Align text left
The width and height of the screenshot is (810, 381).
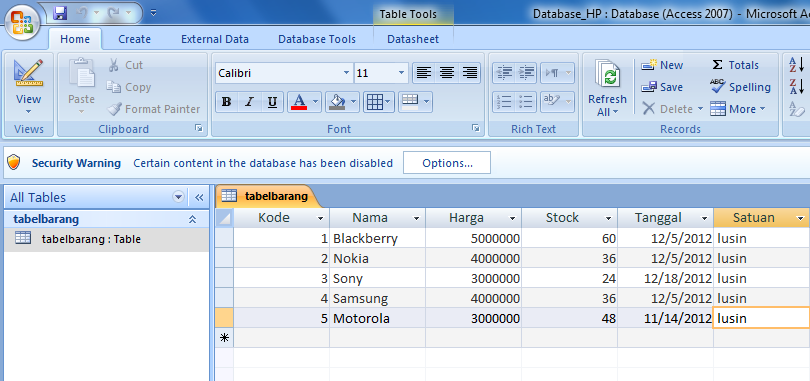(x=424, y=73)
